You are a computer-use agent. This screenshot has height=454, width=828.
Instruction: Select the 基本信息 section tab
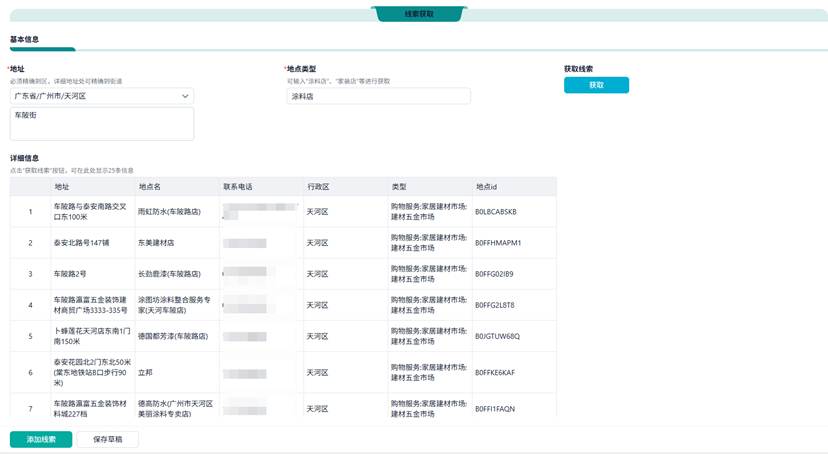tap(24, 40)
